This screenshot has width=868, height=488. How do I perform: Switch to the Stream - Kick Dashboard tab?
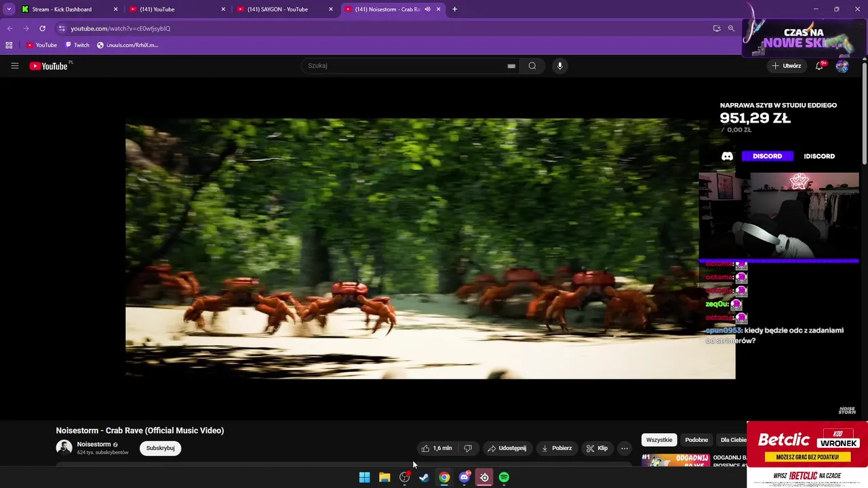(x=70, y=9)
